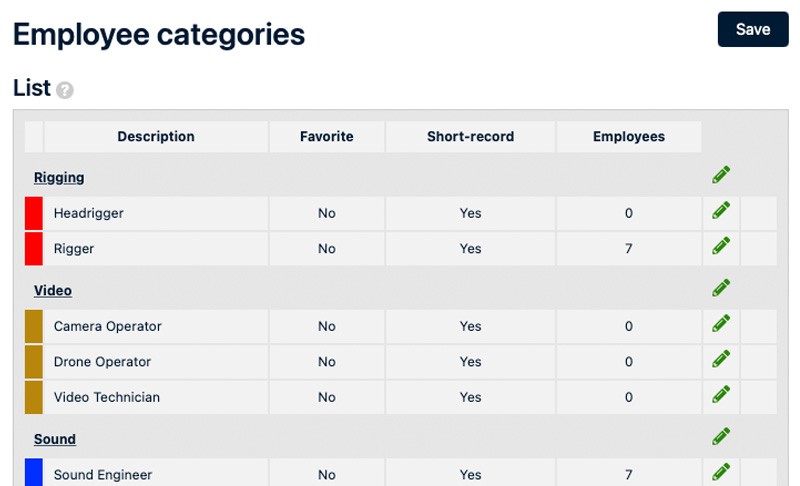Click the pencil icon for Rigger
The image size is (800, 486).
[x=721, y=247]
